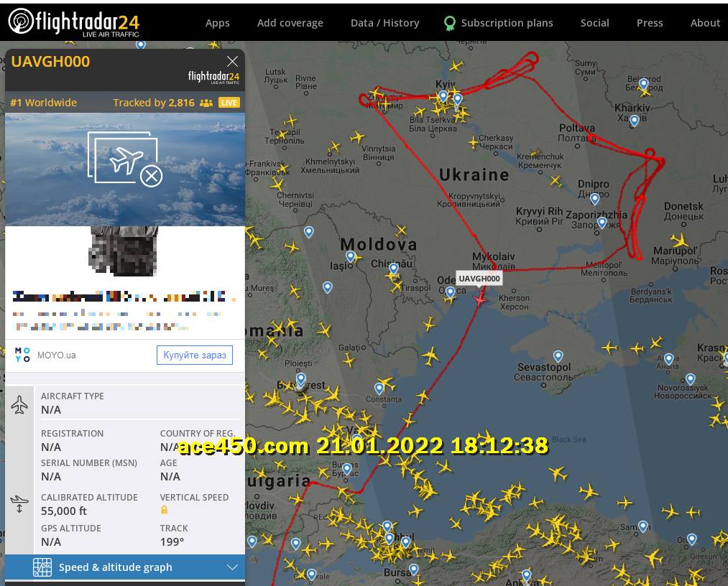Click the Купуйте зараз ad button

(x=195, y=355)
